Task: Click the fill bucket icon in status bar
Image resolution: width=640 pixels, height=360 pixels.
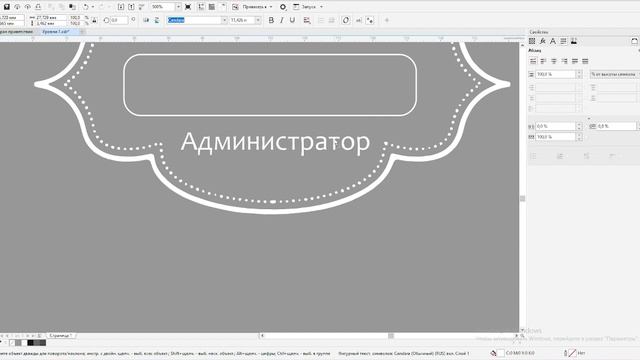Action: tap(493, 353)
